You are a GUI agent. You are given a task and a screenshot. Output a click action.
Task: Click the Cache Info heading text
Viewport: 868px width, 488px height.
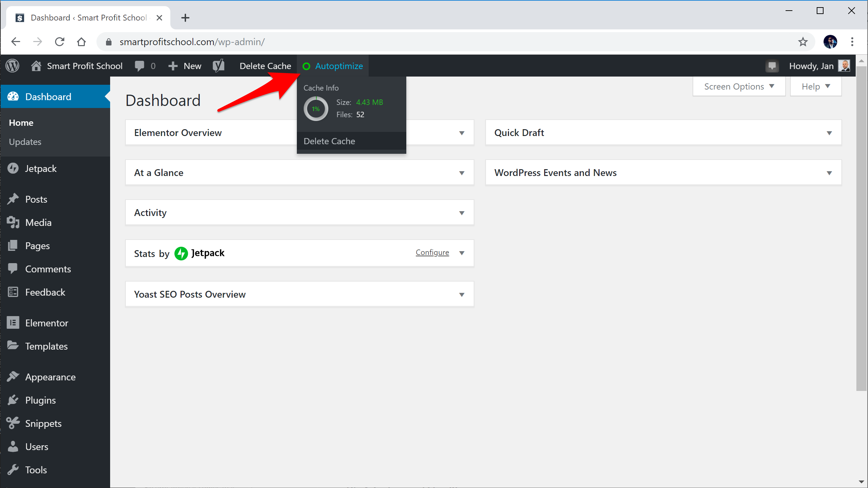click(x=321, y=88)
